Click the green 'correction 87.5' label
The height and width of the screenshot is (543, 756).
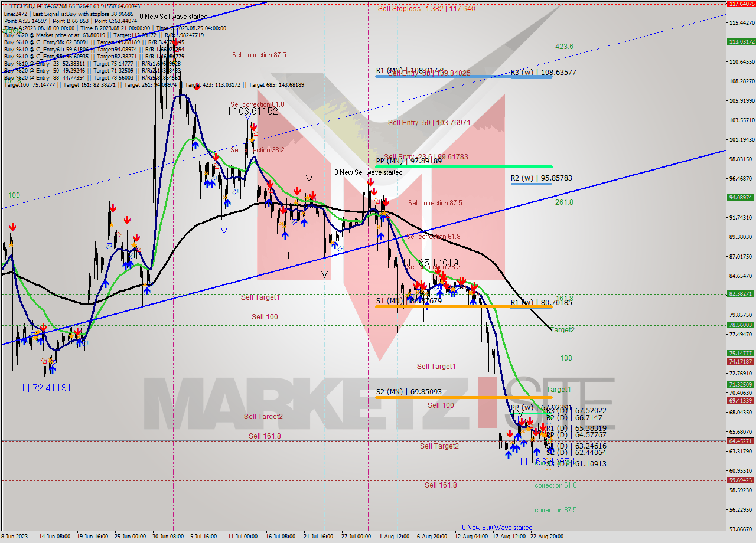tap(556, 510)
